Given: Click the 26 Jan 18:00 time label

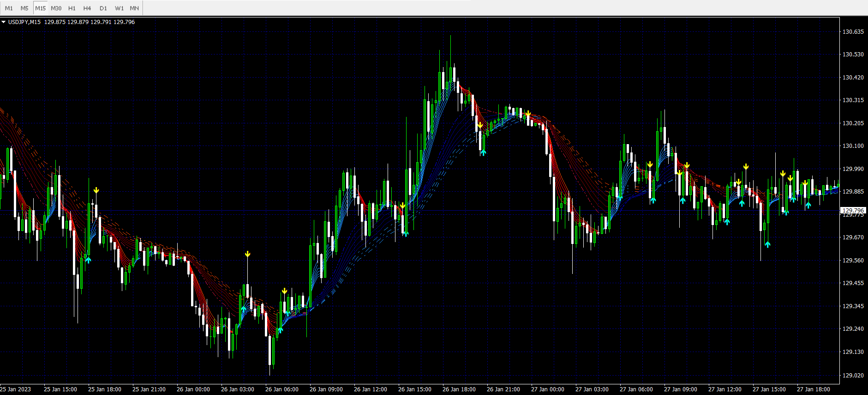Looking at the screenshot, I should click(459, 389).
